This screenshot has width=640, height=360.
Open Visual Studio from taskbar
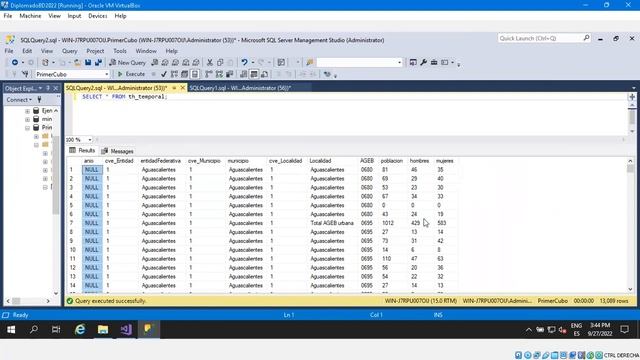coord(126,329)
